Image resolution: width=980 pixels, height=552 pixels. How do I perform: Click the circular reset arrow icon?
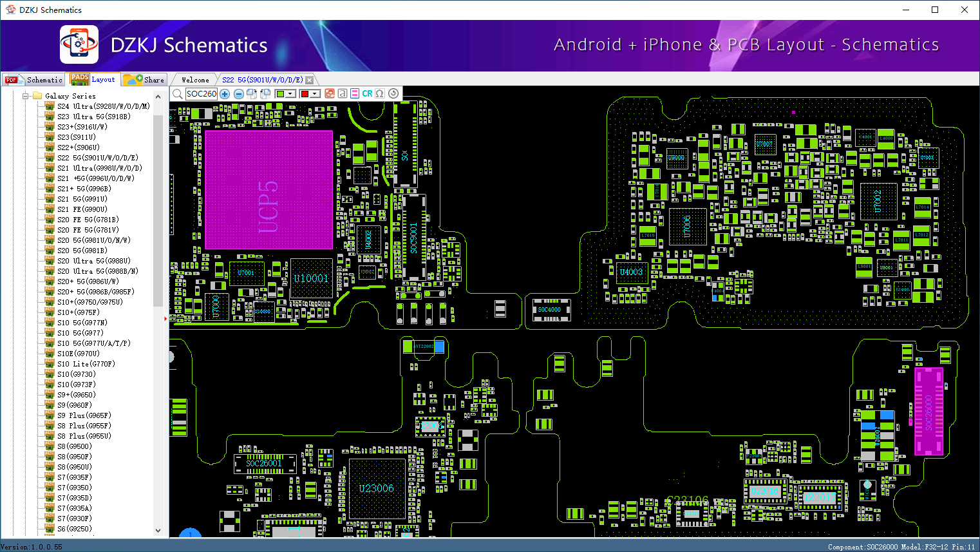393,94
